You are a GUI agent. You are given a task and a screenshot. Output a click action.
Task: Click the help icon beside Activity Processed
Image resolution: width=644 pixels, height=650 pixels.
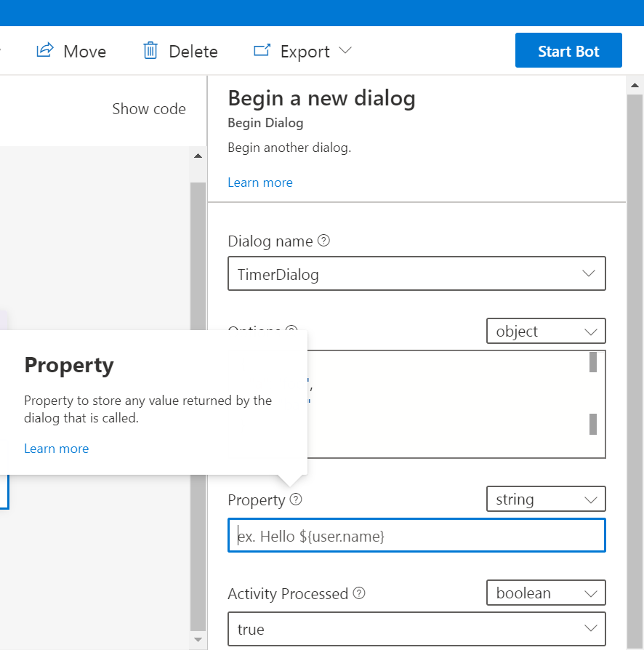point(358,593)
